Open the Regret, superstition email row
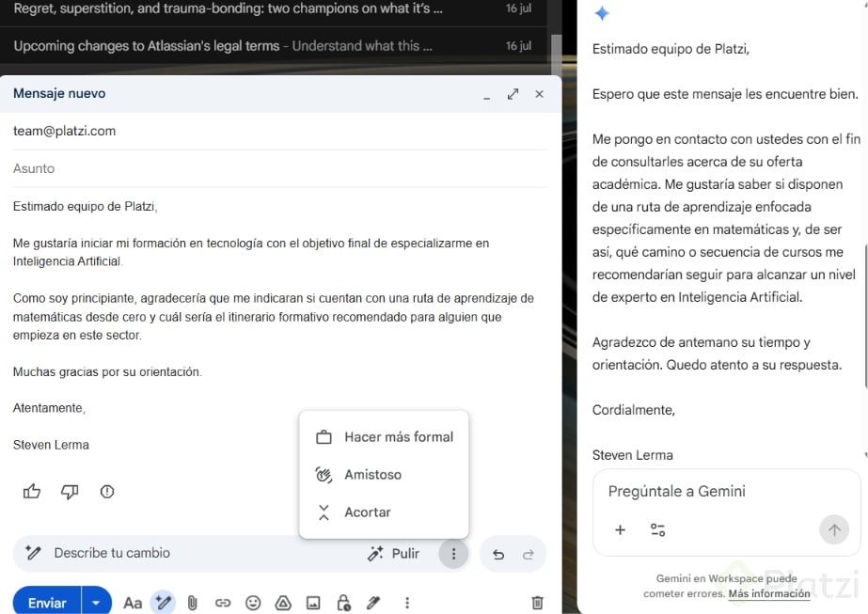The image size is (868, 614). click(x=274, y=9)
